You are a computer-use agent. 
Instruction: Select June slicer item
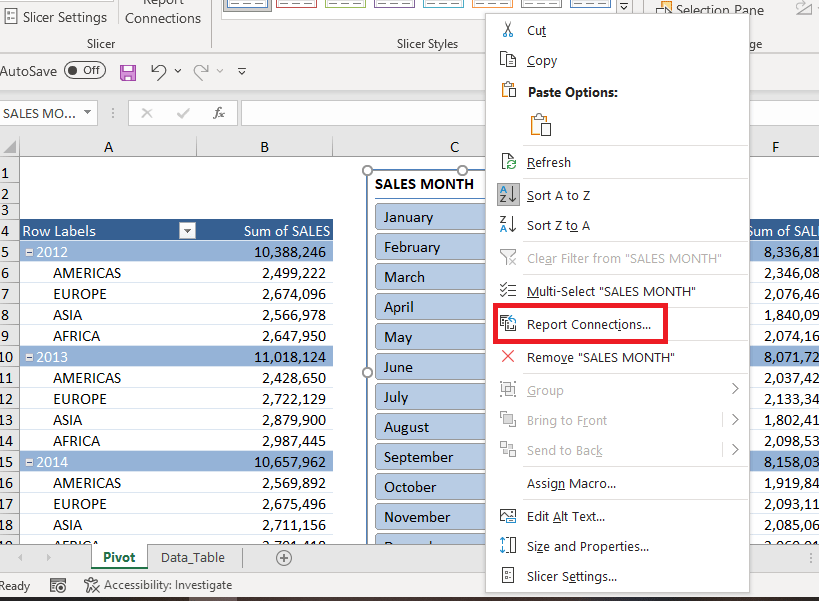430,367
